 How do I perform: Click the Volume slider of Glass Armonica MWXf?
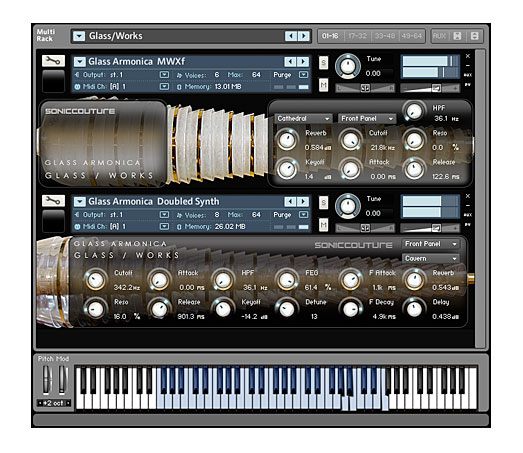(x=430, y=88)
